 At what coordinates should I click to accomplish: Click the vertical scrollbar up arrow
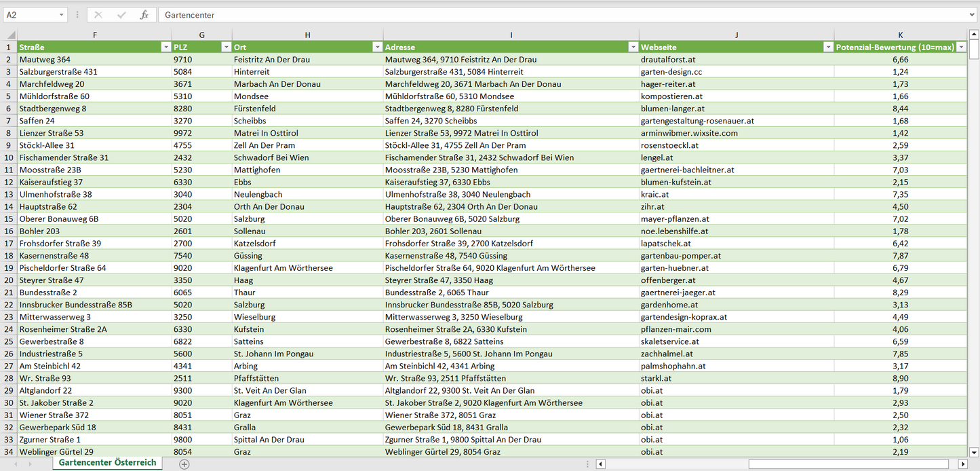point(974,35)
